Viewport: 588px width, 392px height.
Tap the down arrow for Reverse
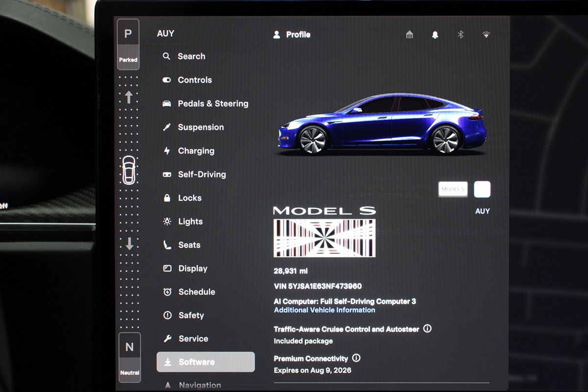point(129,244)
